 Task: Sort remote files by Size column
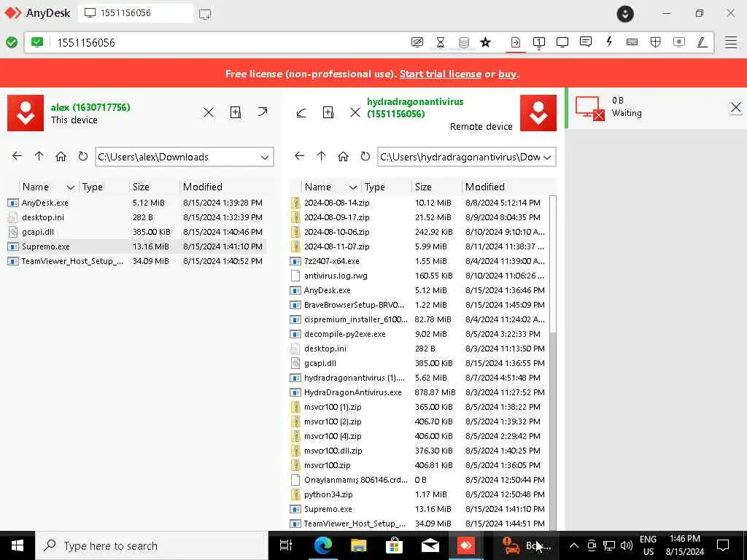423,187
